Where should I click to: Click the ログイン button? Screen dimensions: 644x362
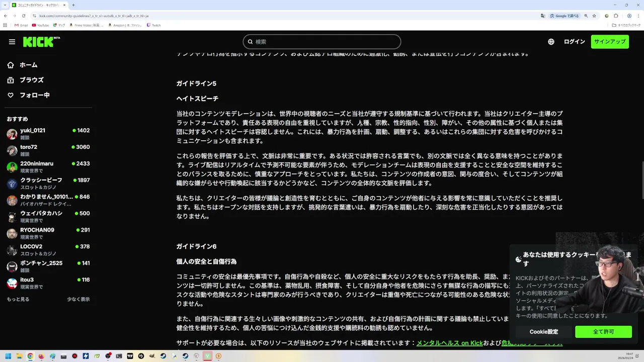coord(574,42)
